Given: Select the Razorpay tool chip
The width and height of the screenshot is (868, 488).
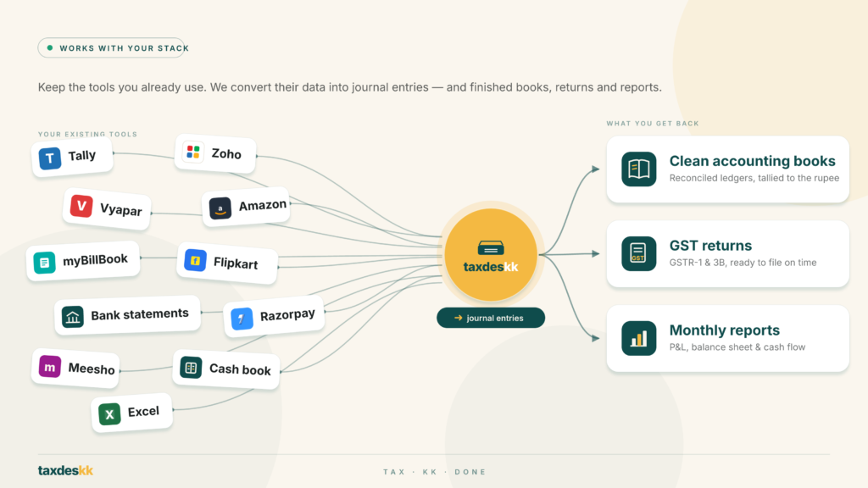Looking at the screenshot, I should point(274,317).
